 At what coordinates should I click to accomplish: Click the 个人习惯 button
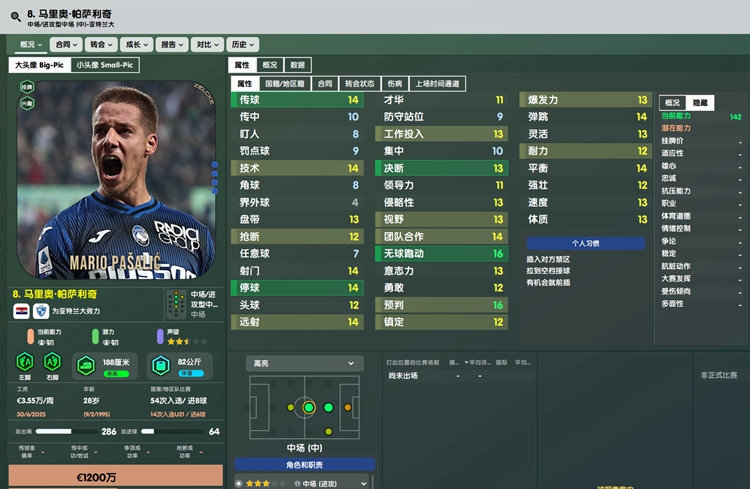pyautogui.click(x=585, y=244)
